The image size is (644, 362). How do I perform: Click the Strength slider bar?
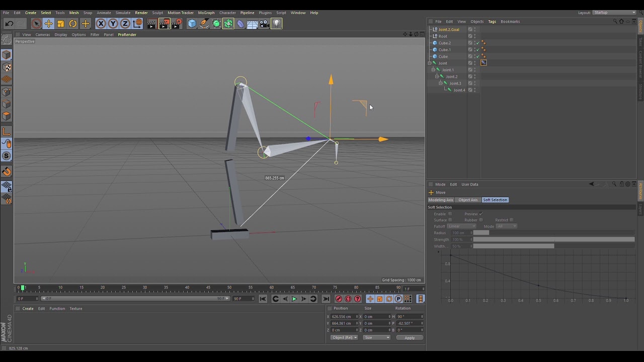(554, 240)
